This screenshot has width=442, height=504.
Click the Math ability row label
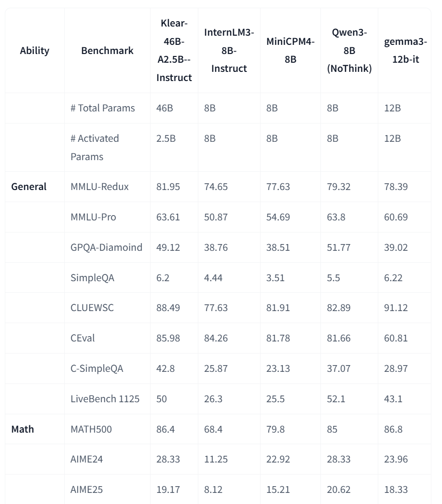[x=23, y=429]
